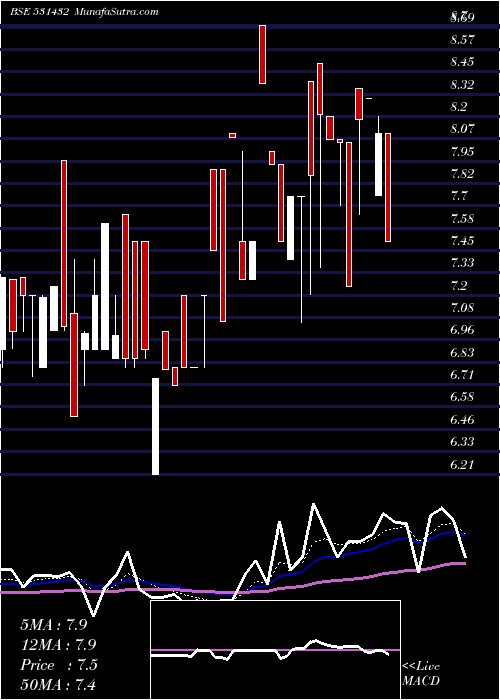The image size is (500, 700).
Task: Click the 7.08 price axis label
Action: [x=462, y=308]
